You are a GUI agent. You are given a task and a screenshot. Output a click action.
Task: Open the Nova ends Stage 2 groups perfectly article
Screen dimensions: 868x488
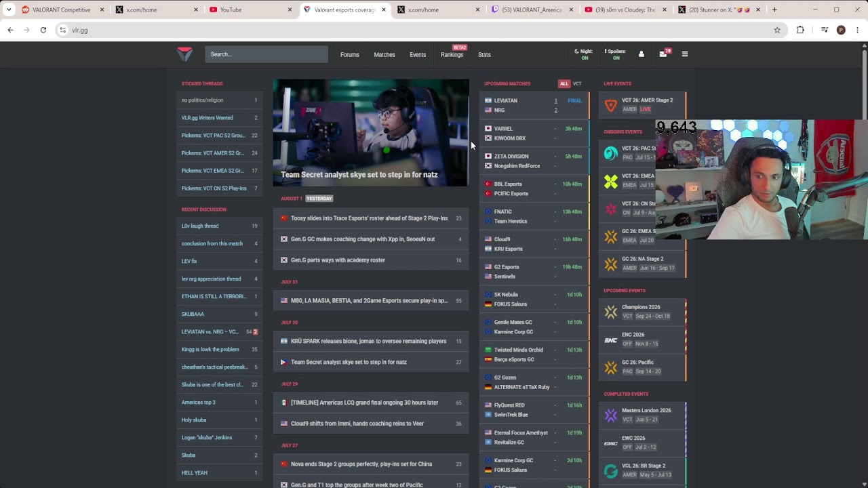371,464
